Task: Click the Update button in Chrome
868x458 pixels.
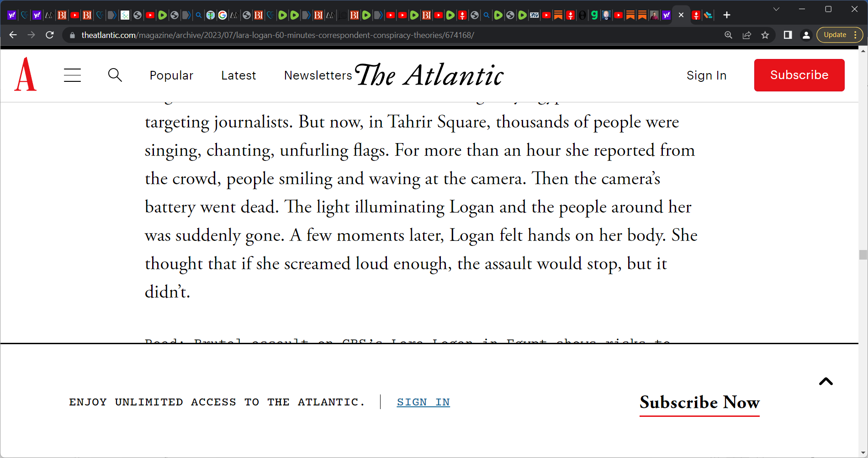Action: point(835,35)
